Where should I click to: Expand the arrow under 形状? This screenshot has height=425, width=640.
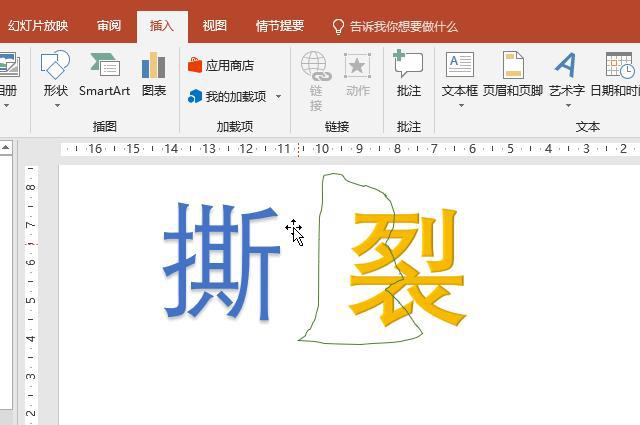55,106
